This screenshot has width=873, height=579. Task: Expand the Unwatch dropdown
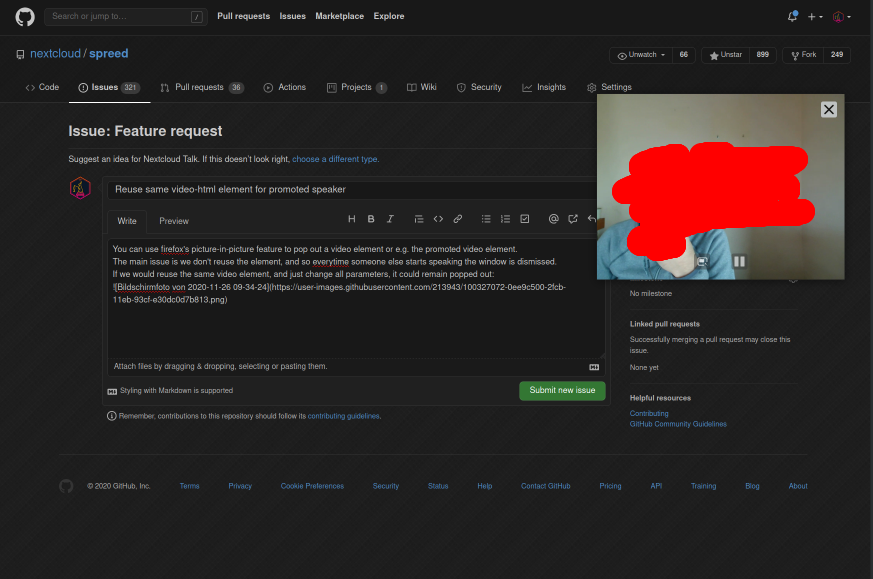pos(641,55)
